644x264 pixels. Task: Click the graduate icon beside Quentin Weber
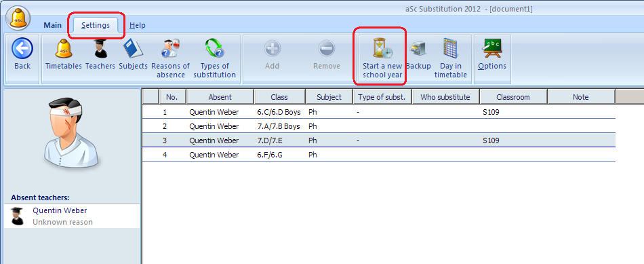coord(17,216)
